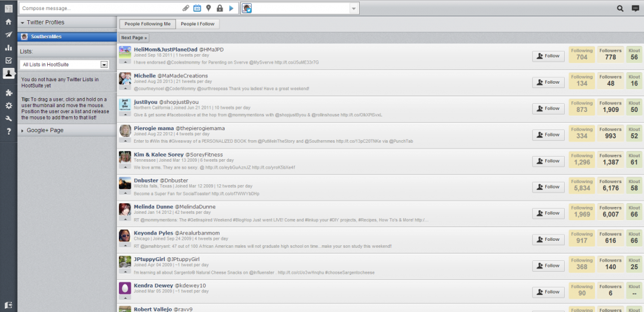Follow Melinda Dunne
This screenshot has width=644, height=312.
[548, 213]
